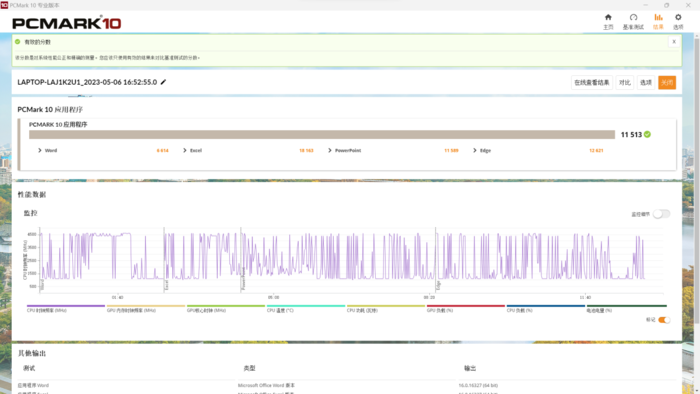Toggle CPU 负载 (%) legend series

coord(546,309)
